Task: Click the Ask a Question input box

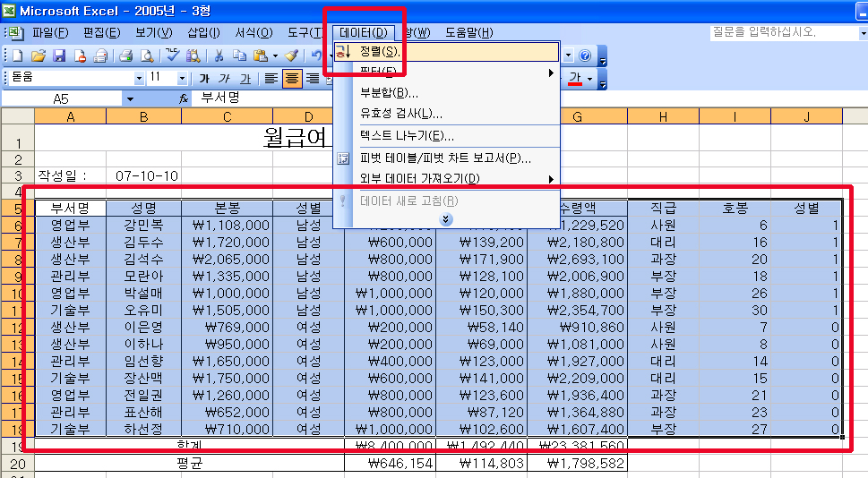Action: [783, 32]
